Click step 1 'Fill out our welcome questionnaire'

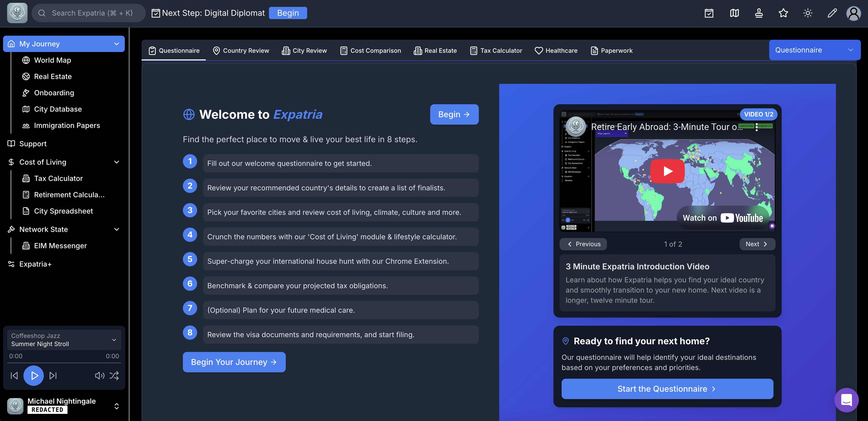click(x=341, y=163)
